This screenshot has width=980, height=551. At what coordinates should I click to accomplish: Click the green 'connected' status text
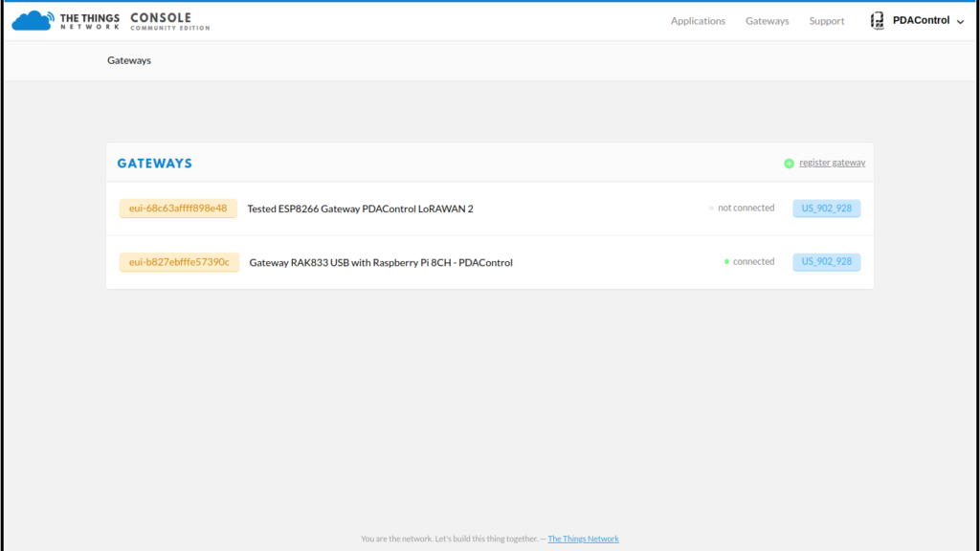[x=753, y=262]
